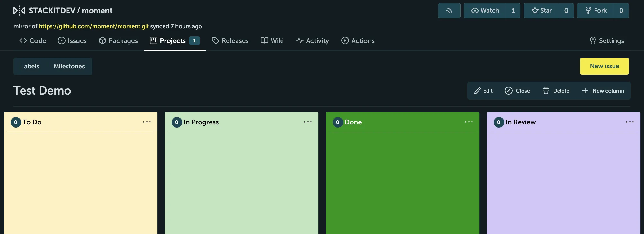Select the Milestones button
Viewport: 644px width, 234px height.
coord(69,66)
